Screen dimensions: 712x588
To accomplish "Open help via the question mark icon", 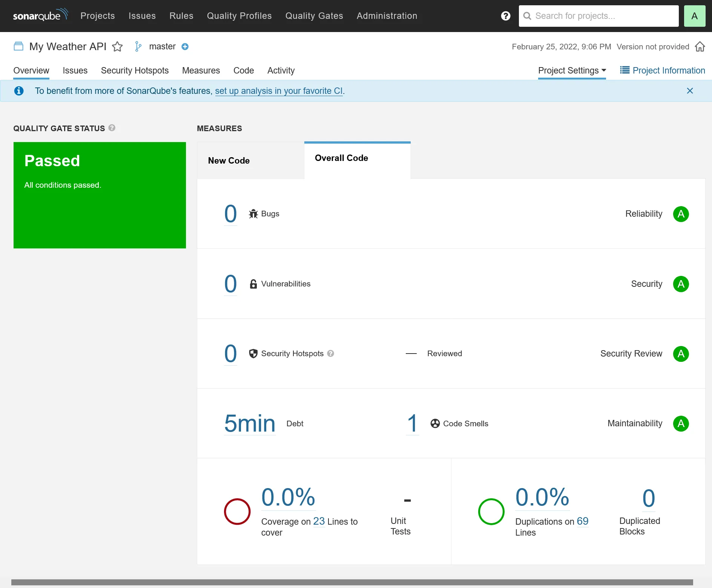I will pos(505,16).
